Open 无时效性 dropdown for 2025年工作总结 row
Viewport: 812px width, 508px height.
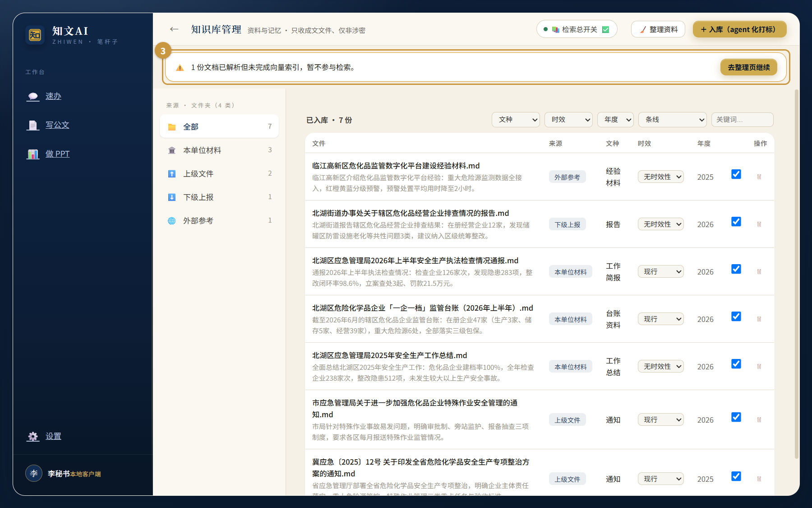point(660,367)
